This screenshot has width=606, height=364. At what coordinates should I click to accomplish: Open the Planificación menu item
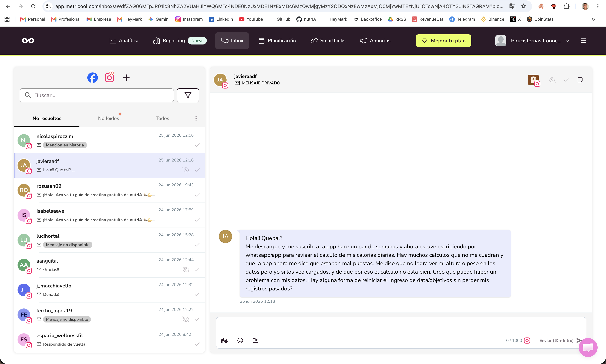[x=277, y=41]
